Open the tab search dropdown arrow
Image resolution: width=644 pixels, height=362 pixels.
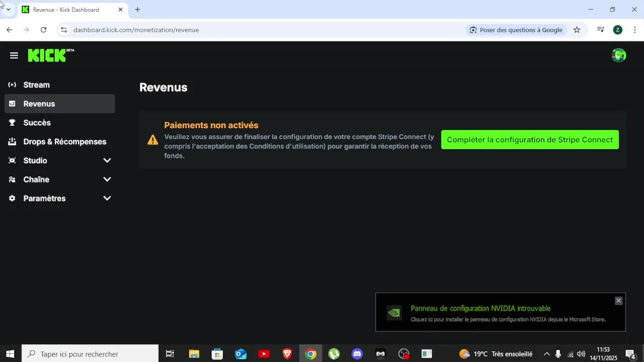coord(8,10)
